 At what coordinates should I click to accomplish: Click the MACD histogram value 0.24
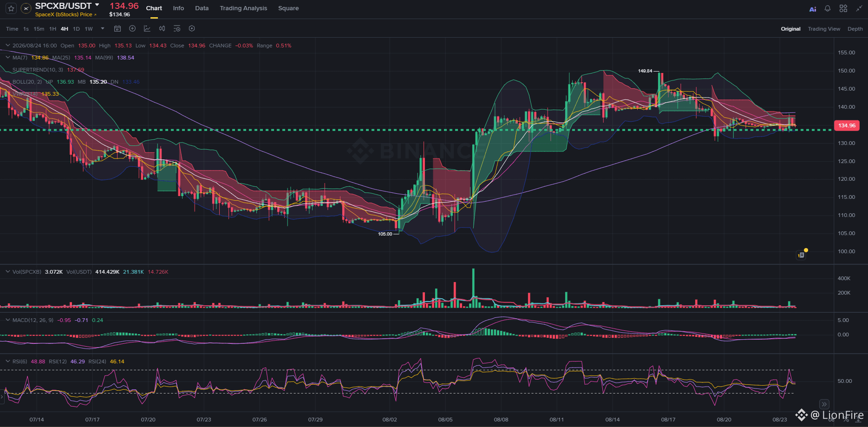coord(98,320)
